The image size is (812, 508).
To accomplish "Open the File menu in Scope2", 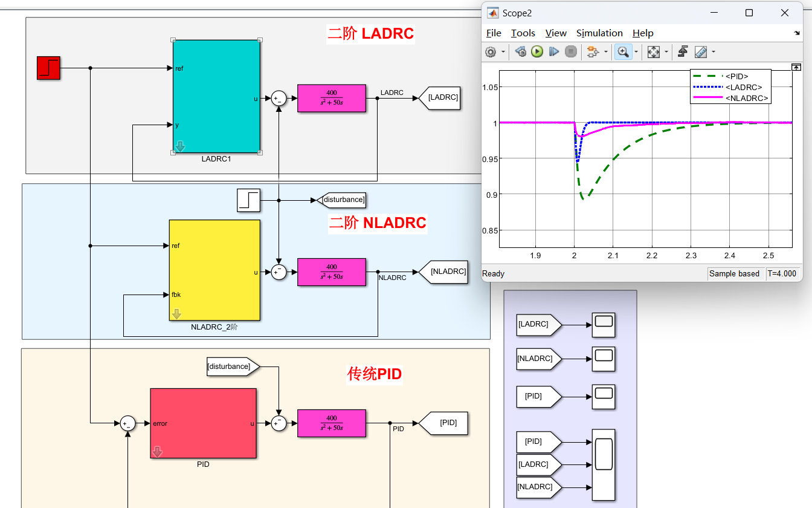I will click(494, 33).
